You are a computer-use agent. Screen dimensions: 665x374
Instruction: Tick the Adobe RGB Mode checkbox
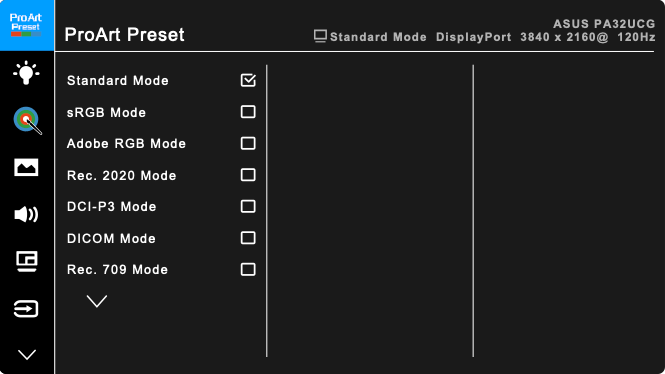[248, 143]
